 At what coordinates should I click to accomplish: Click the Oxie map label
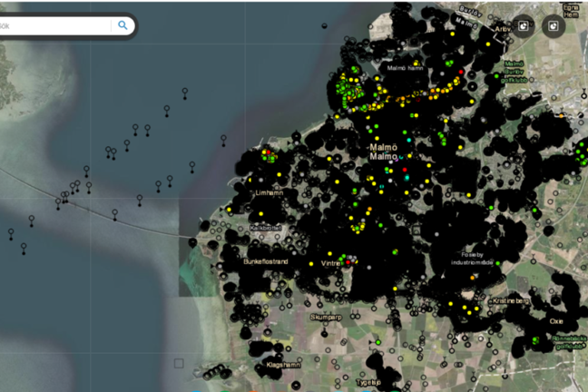(x=556, y=321)
